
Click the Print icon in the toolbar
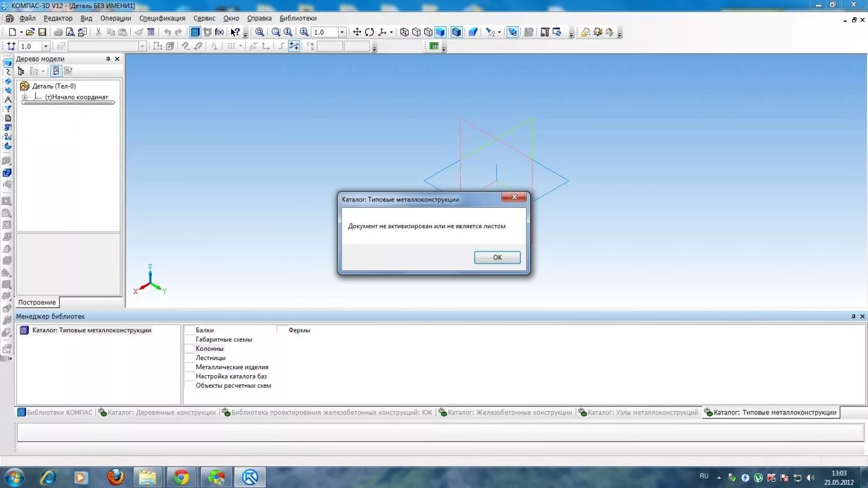click(x=58, y=32)
